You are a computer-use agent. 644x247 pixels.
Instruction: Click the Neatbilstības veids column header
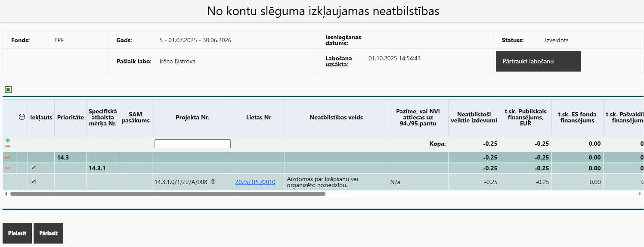click(336, 117)
